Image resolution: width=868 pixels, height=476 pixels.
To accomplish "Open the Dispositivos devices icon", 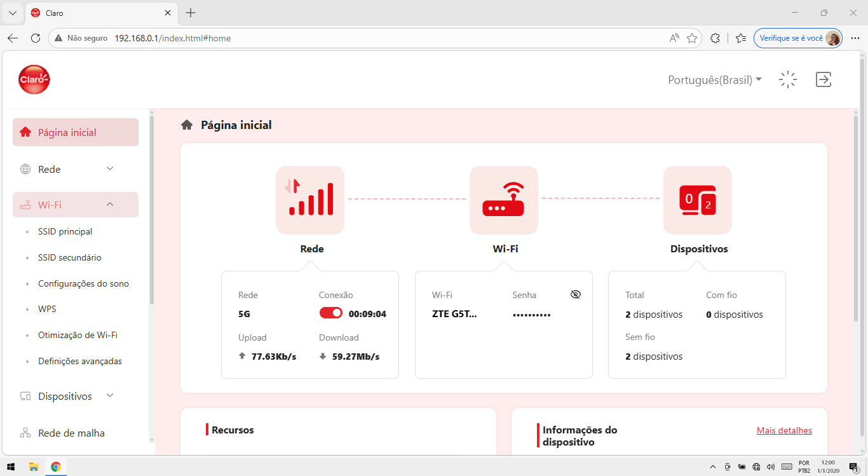I will 698,200.
